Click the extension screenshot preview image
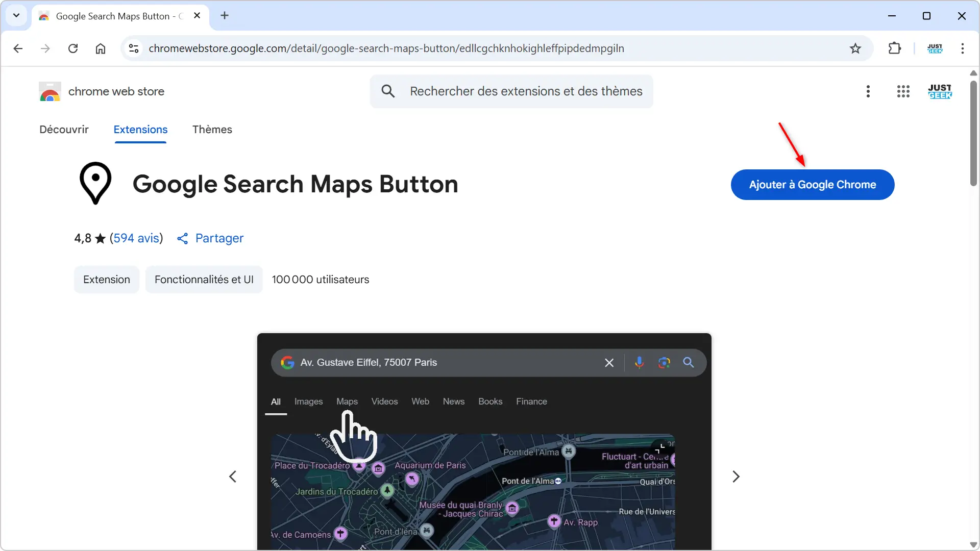This screenshot has height=551, width=980. coord(484,442)
